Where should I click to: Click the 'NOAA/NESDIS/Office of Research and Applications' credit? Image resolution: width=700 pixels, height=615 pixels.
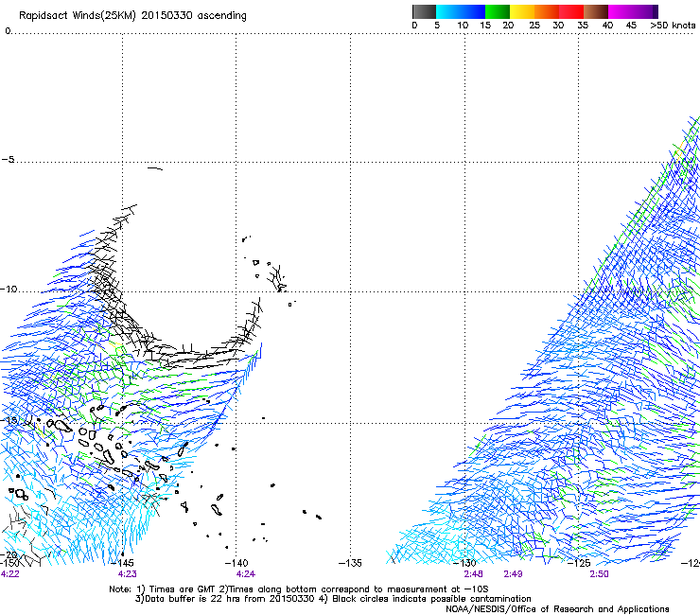coord(557,609)
